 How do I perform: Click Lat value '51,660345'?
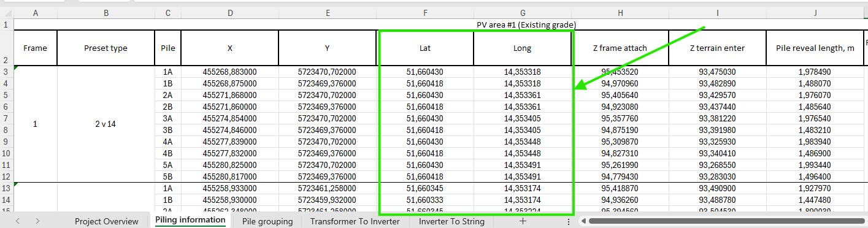coord(425,188)
